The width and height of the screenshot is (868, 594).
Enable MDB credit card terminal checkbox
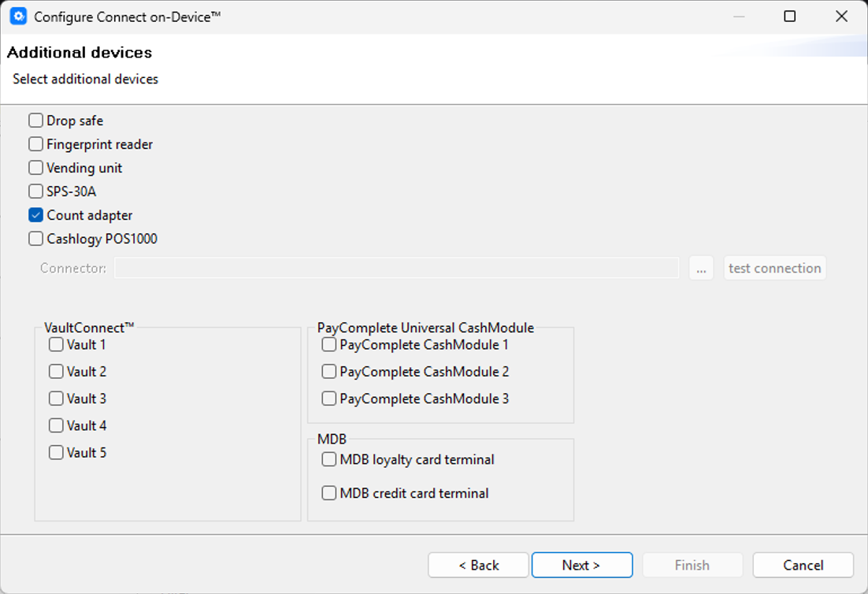point(328,492)
